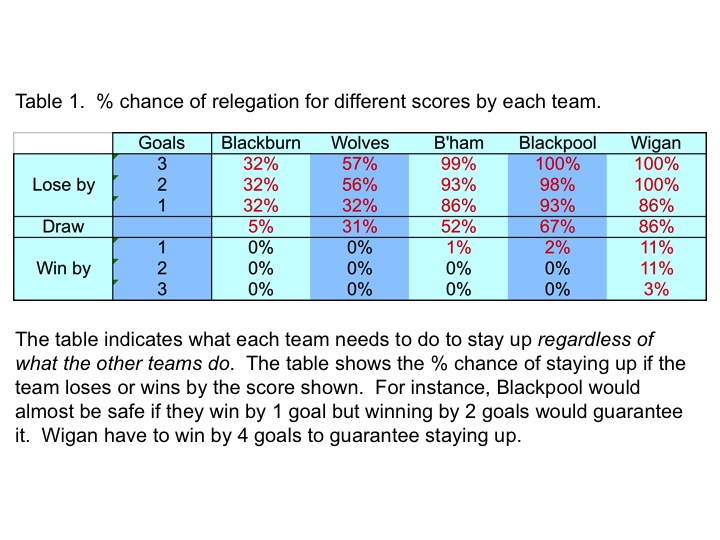Click the B'ham column header
Image resolution: width=720 pixels, height=540 pixels.
click(459, 143)
